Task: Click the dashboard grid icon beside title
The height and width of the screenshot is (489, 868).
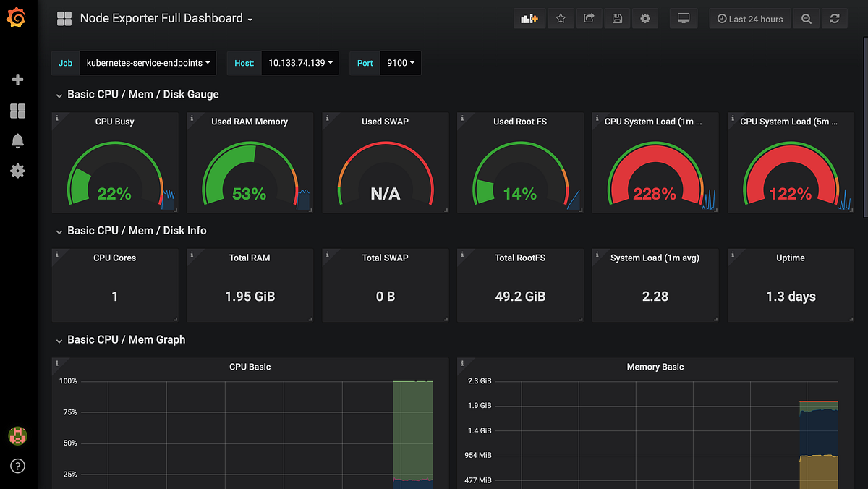Action: pos(64,19)
